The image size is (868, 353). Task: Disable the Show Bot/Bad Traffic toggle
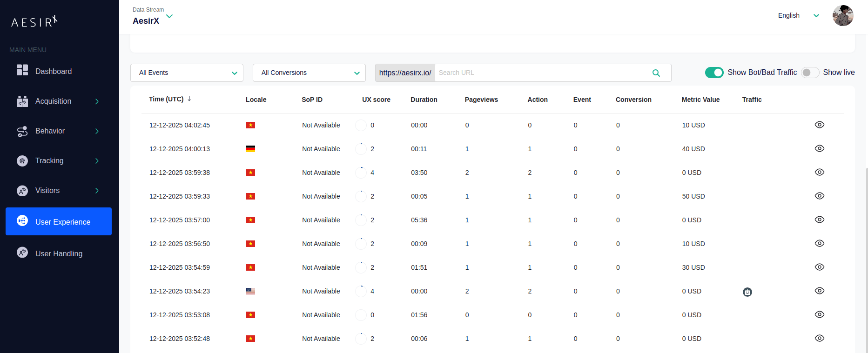pos(714,73)
